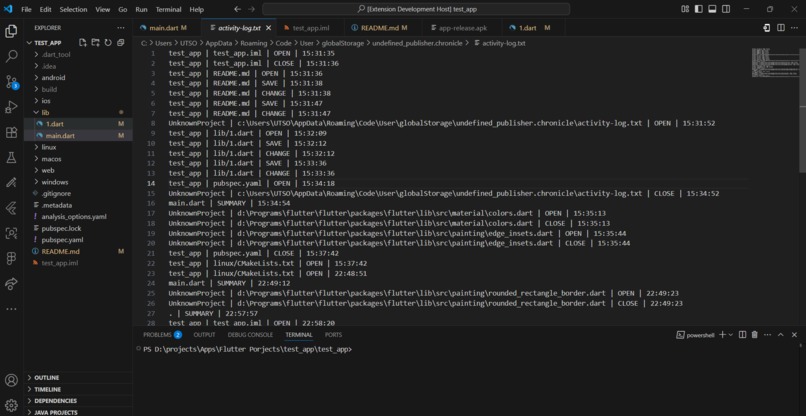Open the Manage gear menu
This screenshot has width=806, height=416.
pyautogui.click(x=11, y=405)
